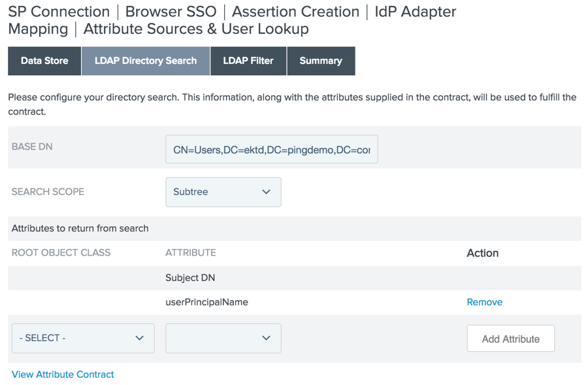Viewport: 588px width, 385px height.
Task: Expand the root object class SELECT dropdown
Action: click(82, 338)
